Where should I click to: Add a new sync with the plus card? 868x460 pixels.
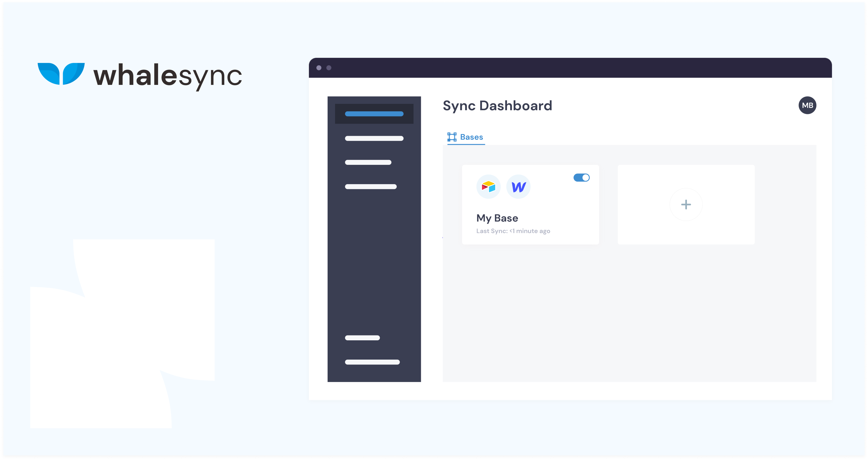(x=686, y=205)
